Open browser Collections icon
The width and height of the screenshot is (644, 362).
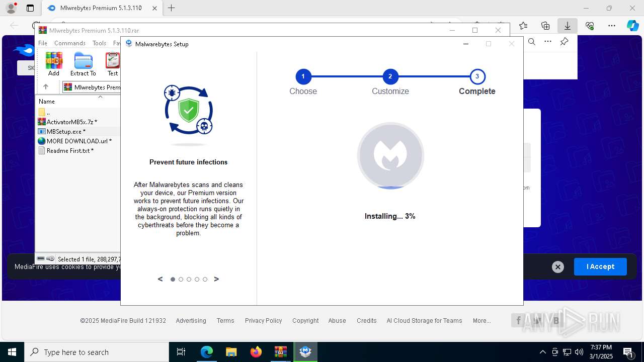point(545,26)
